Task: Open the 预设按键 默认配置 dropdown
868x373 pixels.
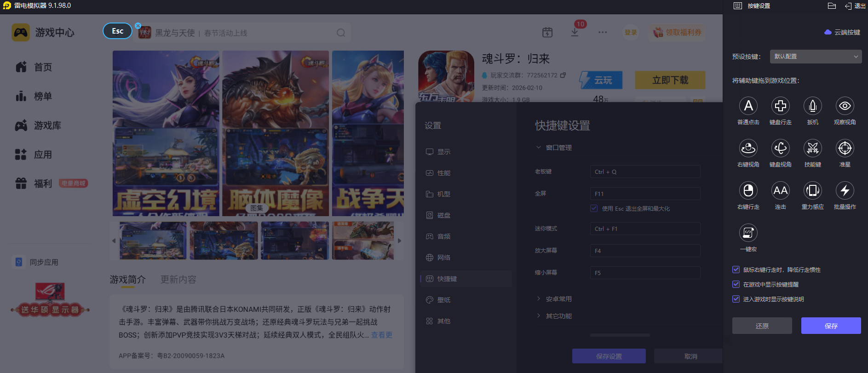Action: [816, 57]
